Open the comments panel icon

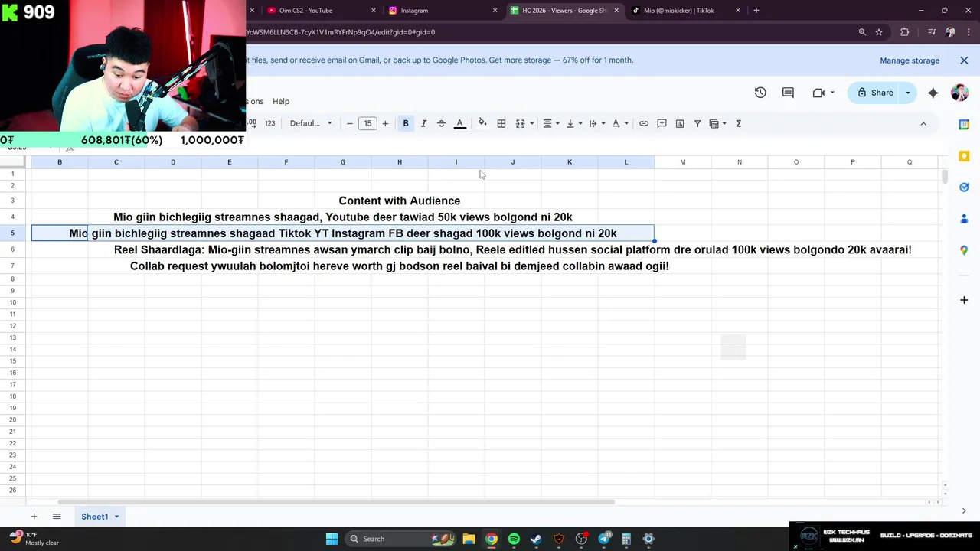point(788,93)
